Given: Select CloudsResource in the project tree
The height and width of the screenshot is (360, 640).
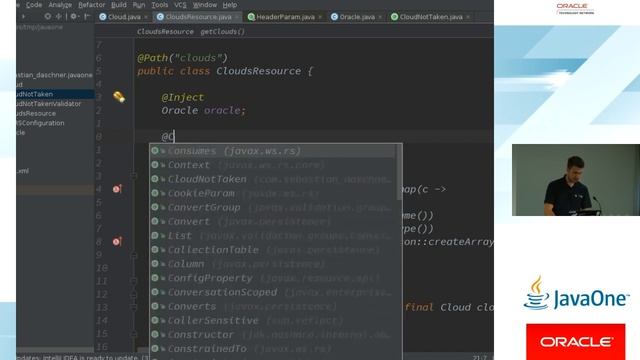Looking at the screenshot, I should [36, 113].
